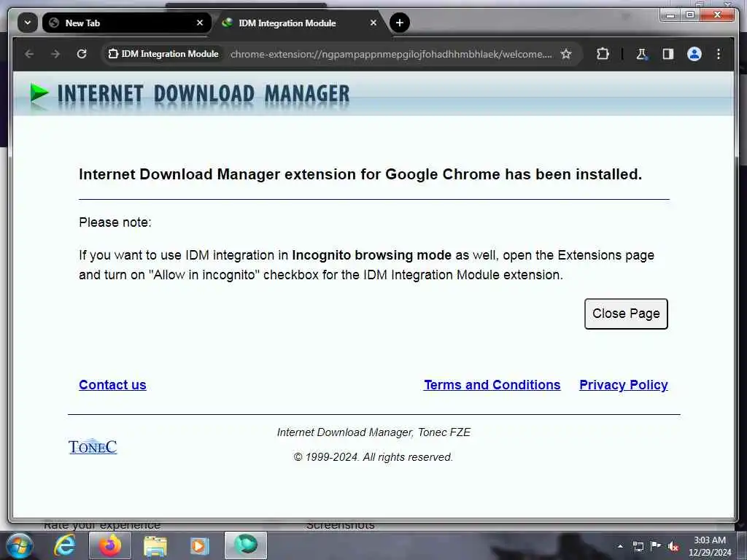Screen dimensions: 747x560
Task: Bookmark this page with the star
Action: coord(566,54)
